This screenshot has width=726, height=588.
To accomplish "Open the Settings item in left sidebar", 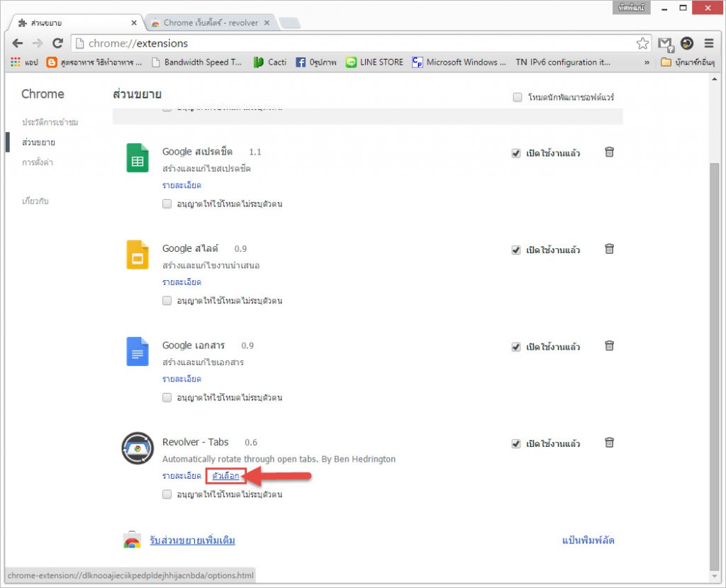I will [38, 162].
